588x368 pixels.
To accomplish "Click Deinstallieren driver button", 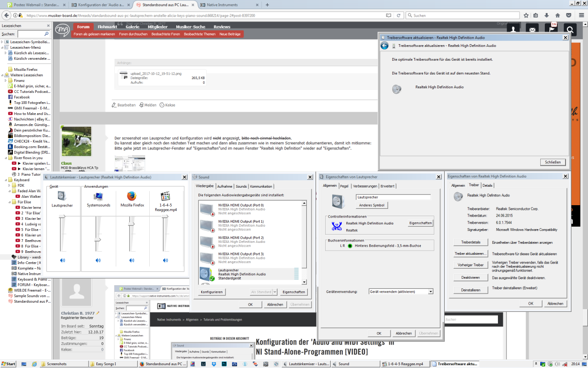I will point(471,290).
